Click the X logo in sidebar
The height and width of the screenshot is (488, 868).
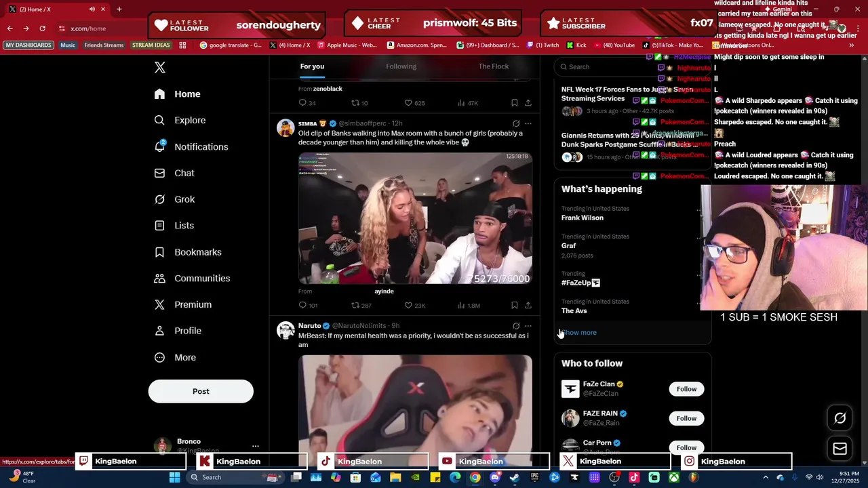[x=160, y=67]
